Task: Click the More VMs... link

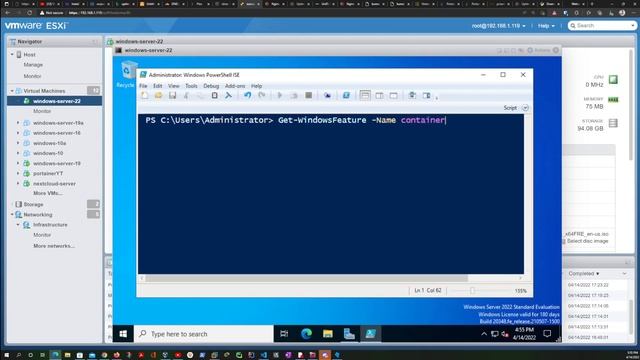Action: 47,193
